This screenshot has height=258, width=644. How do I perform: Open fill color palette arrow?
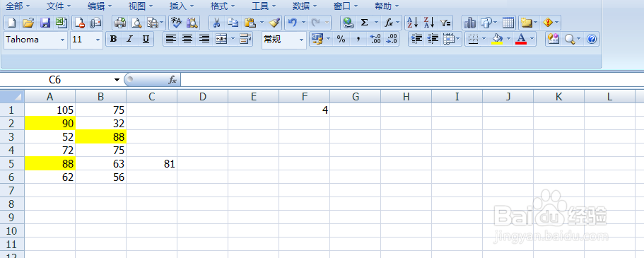tap(509, 40)
